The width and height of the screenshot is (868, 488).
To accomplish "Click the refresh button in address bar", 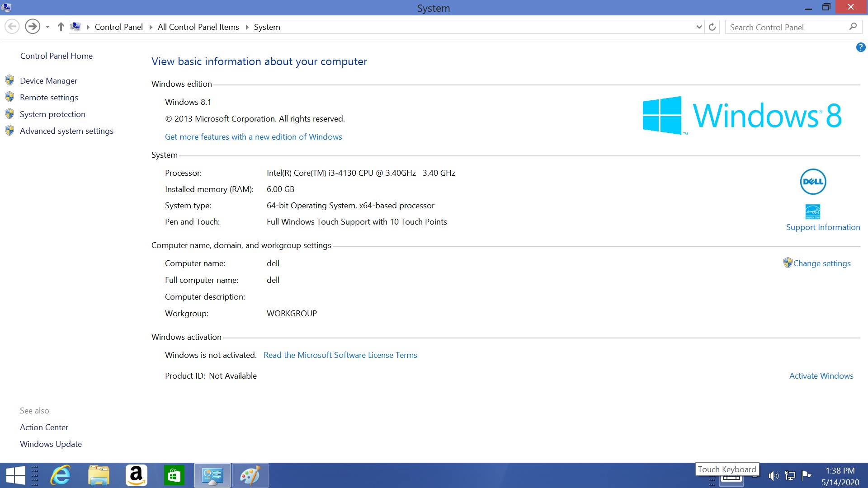I will [712, 27].
